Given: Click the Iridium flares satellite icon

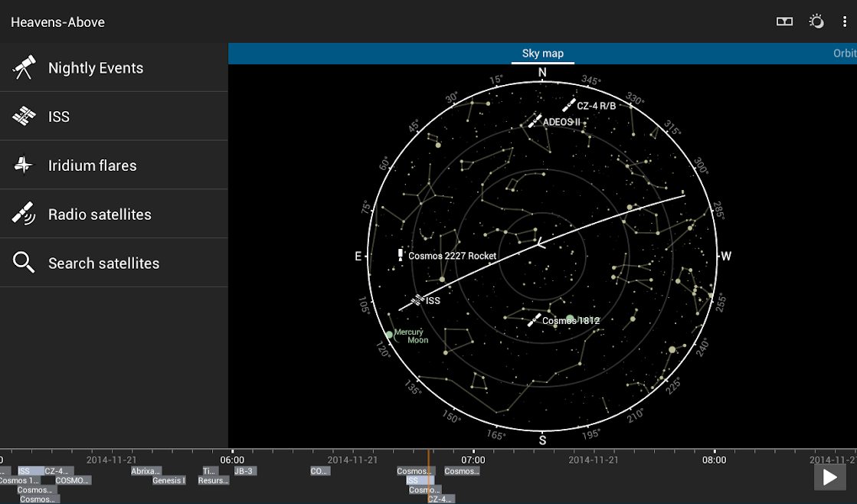Looking at the screenshot, I should click(24, 165).
